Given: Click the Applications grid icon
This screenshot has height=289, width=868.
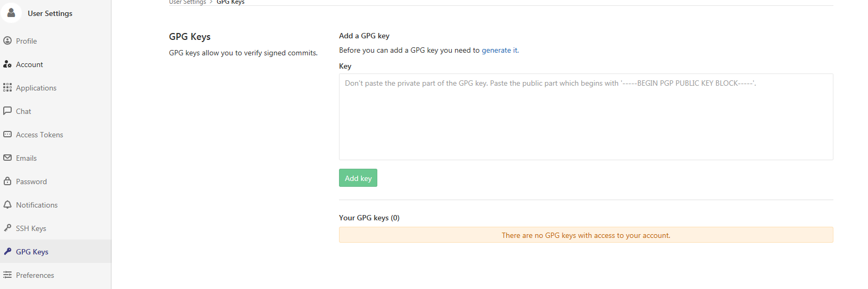Looking at the screenshot, I should [7, 87].
